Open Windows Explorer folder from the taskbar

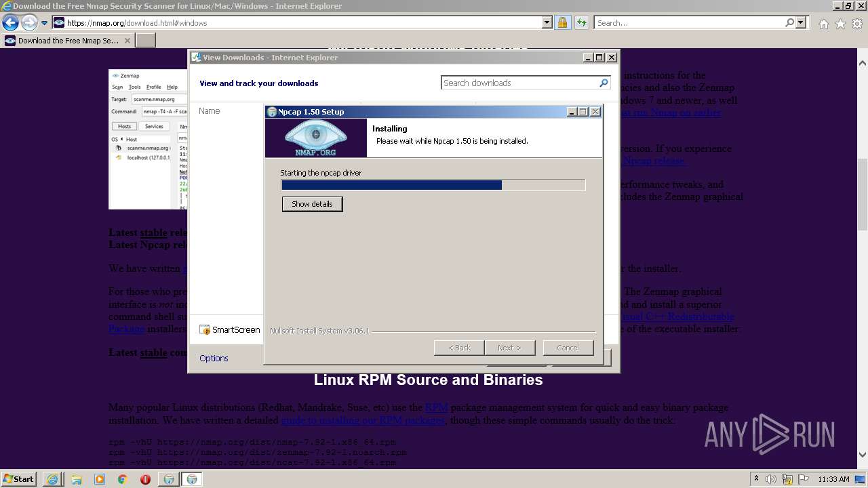point(76,479)
